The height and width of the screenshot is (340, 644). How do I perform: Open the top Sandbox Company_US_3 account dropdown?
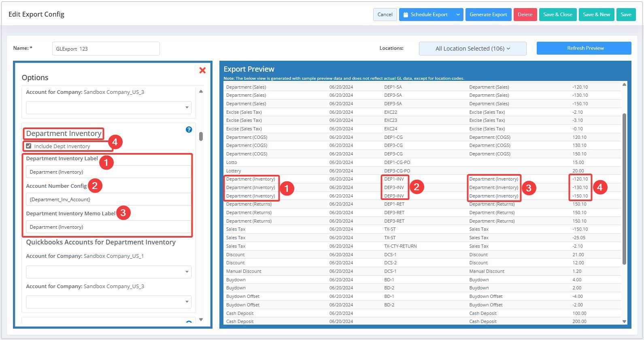coord(108,108)
